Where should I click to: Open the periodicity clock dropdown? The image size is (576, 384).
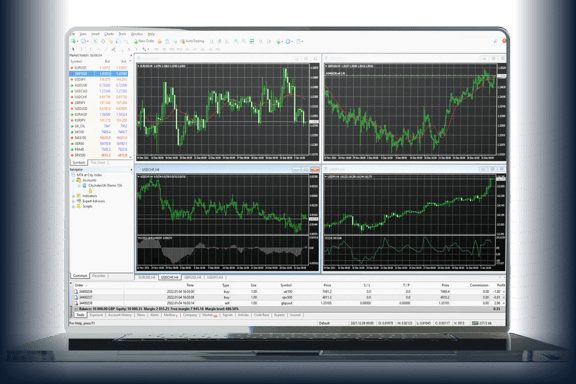289,41
